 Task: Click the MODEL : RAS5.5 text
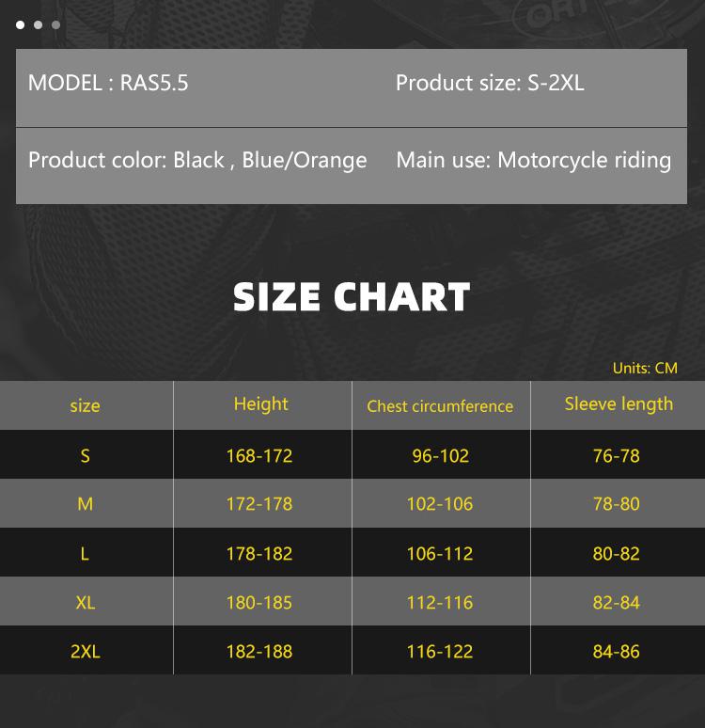(108, 83)
